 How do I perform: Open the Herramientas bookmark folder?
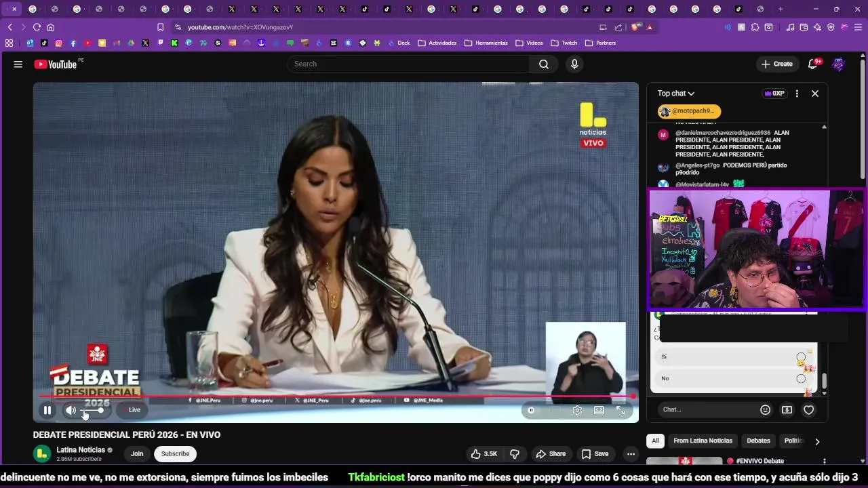click(486, 43)
